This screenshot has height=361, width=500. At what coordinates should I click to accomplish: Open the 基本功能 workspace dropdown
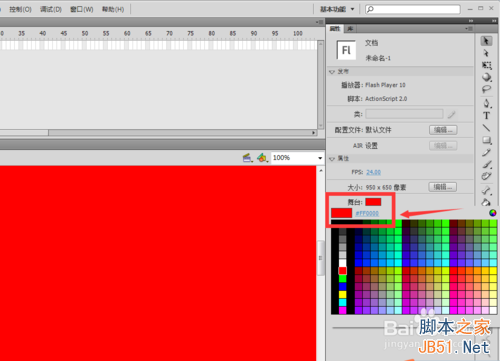pyautogui.click(x=337, y=9)
